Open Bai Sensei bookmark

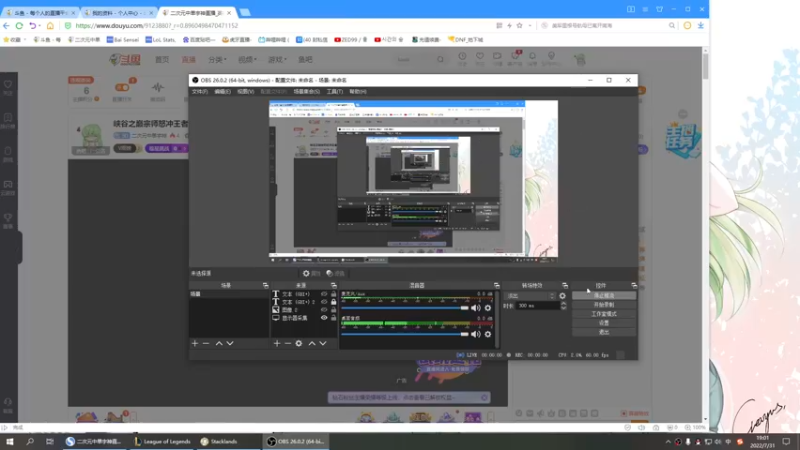pos(122,39)
